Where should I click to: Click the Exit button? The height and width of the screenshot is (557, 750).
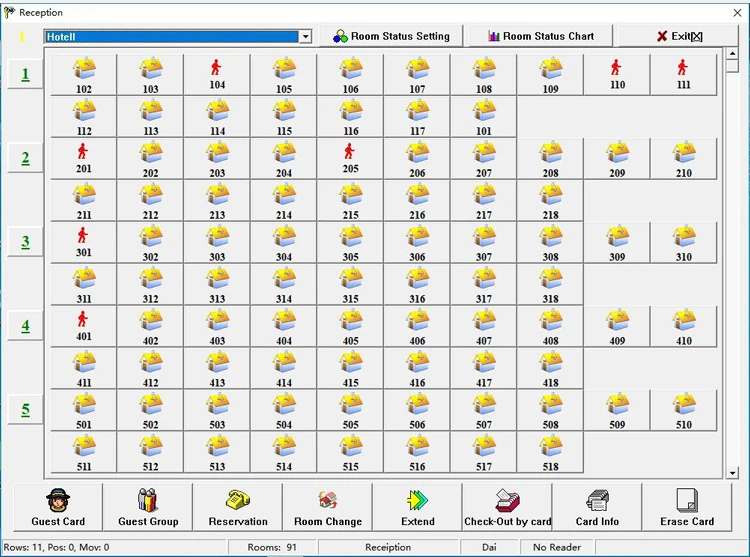tap(679, 36)
